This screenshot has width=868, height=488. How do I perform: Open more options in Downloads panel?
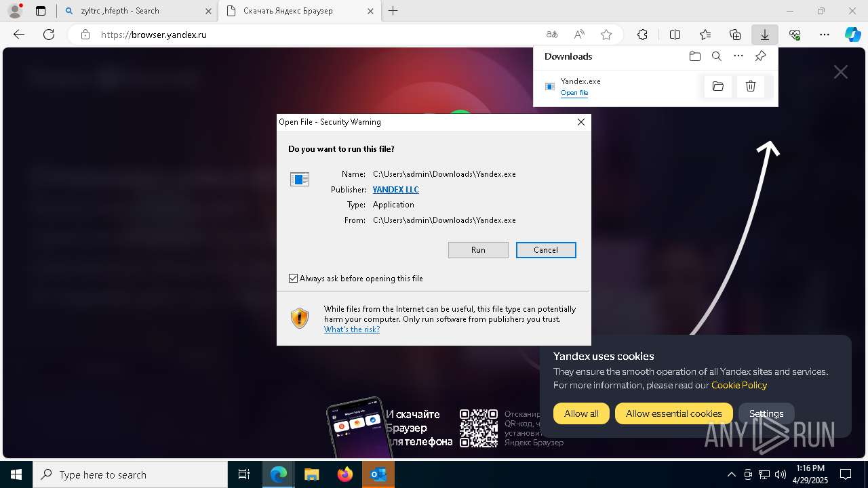pos(738,56)
